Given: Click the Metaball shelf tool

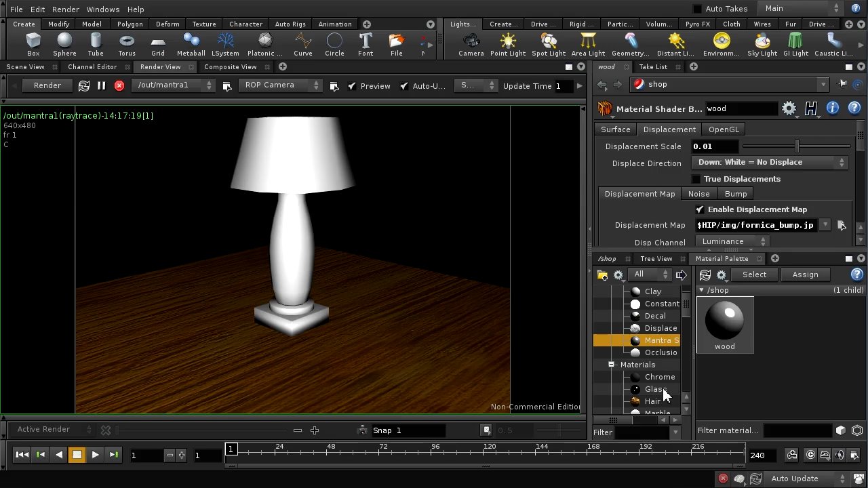Looking at the screenshot, I should tap(191, 45).
